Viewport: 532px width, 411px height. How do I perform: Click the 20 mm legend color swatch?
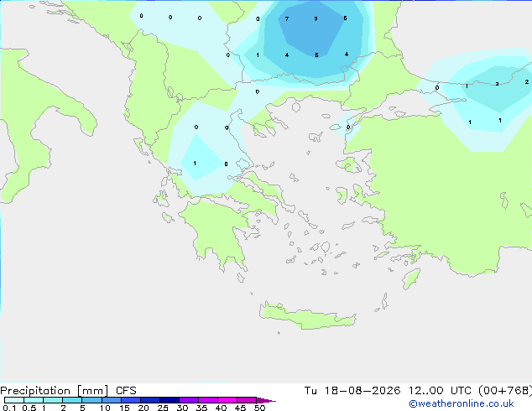[x=149, y=400]
